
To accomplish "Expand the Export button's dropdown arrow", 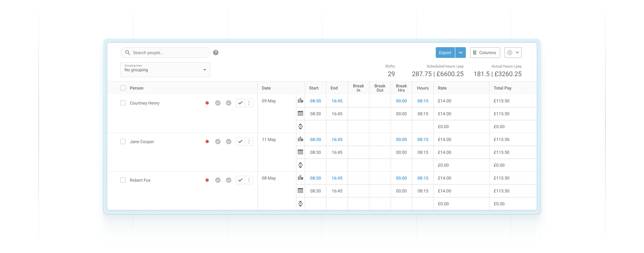I will click(x=460, y=52).
